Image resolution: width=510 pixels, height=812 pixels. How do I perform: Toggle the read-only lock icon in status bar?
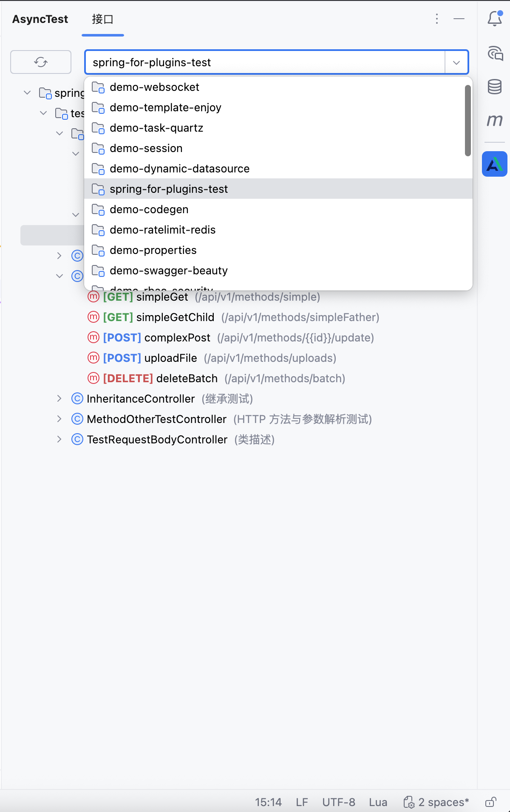tap(490, 802)
